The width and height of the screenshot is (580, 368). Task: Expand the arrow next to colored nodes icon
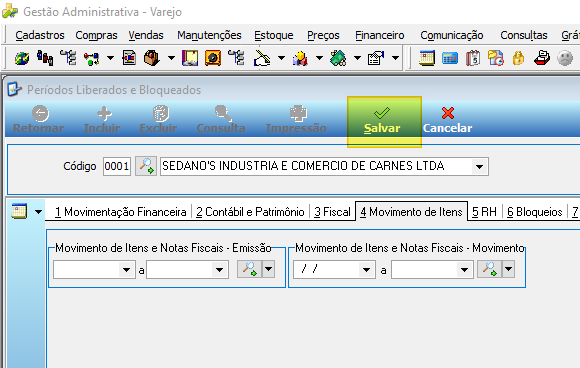point(110,58)
